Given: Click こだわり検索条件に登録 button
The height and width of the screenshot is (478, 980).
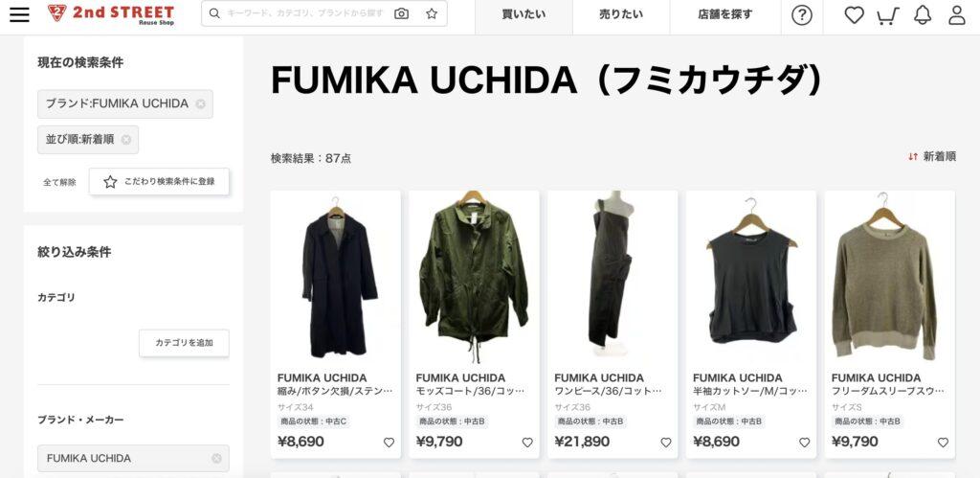Looking at the screenshot, I should tap(159, 181).
